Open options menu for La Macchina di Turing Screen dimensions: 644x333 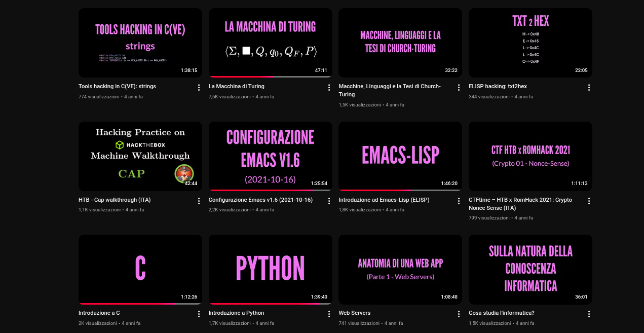coord(329,88)
